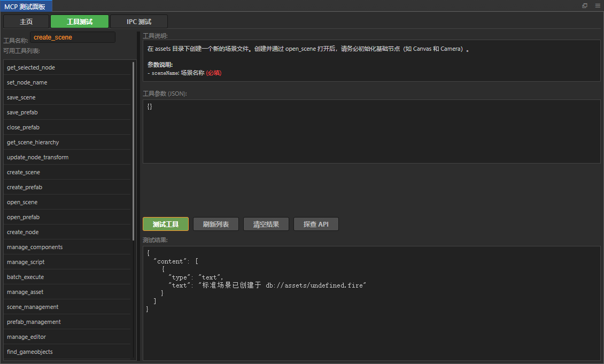
Task: Select create_prefab in the tool list
Action: 67,187
